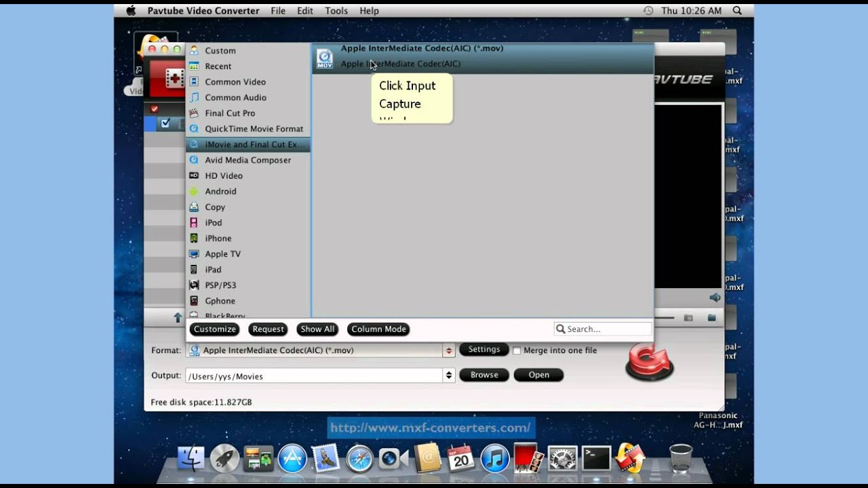The image size is (868, 488).
Task: Click the preview volume slider
Action: [664, 318]
